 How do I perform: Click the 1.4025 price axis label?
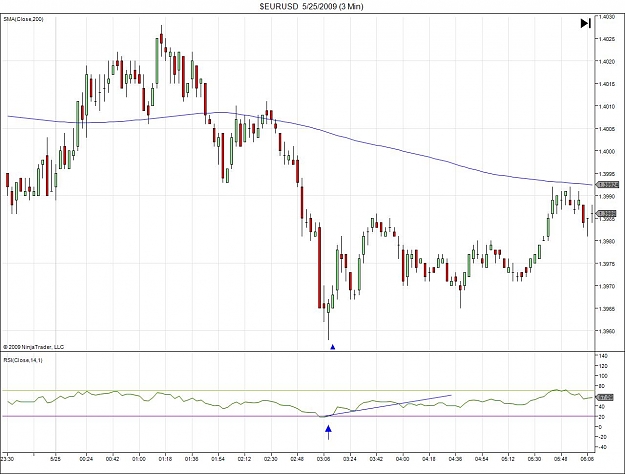pyautogui.click(x=608, y=39)
